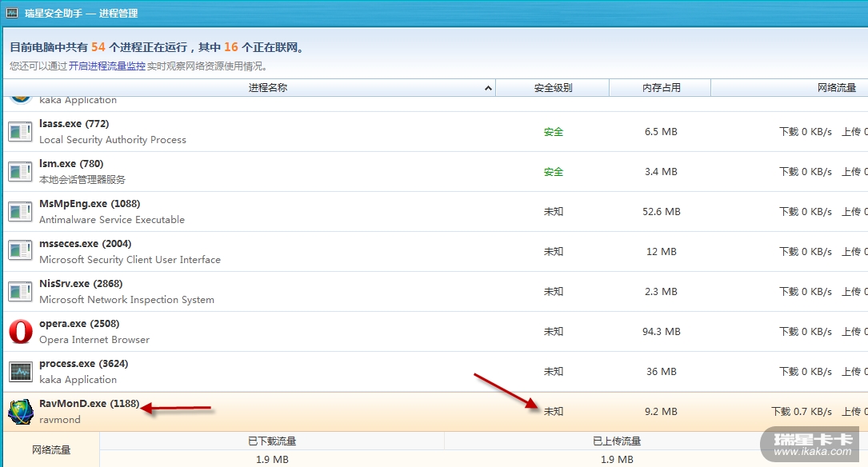Sort by 网络流量 column header

[790, 87]
